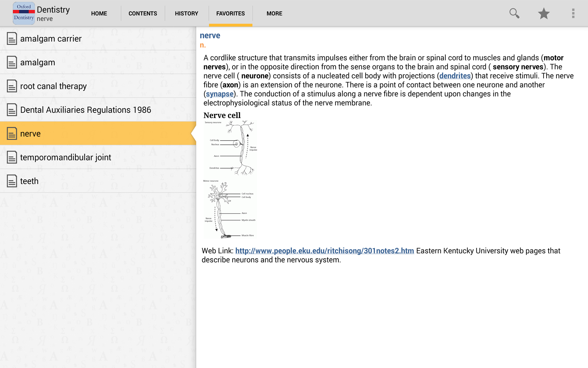Click the Dentistry app title text
The height and width of the screenshot is (368, 588).
coord(53,10)
